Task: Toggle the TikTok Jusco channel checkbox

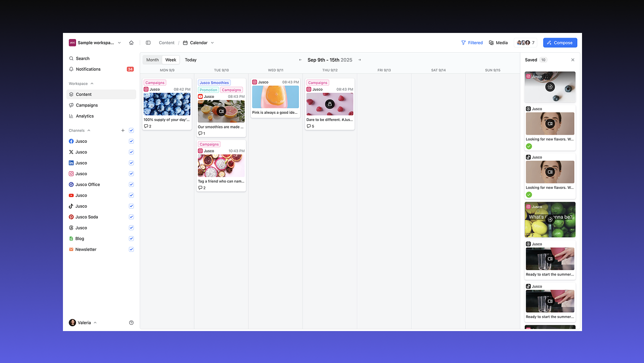Action: 131,206
